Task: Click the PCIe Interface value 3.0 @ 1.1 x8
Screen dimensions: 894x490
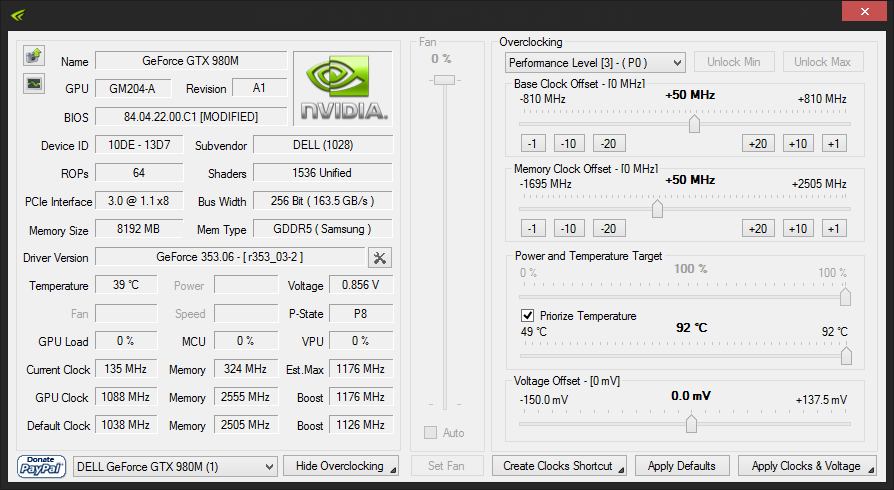Action: tap(139, 201)
